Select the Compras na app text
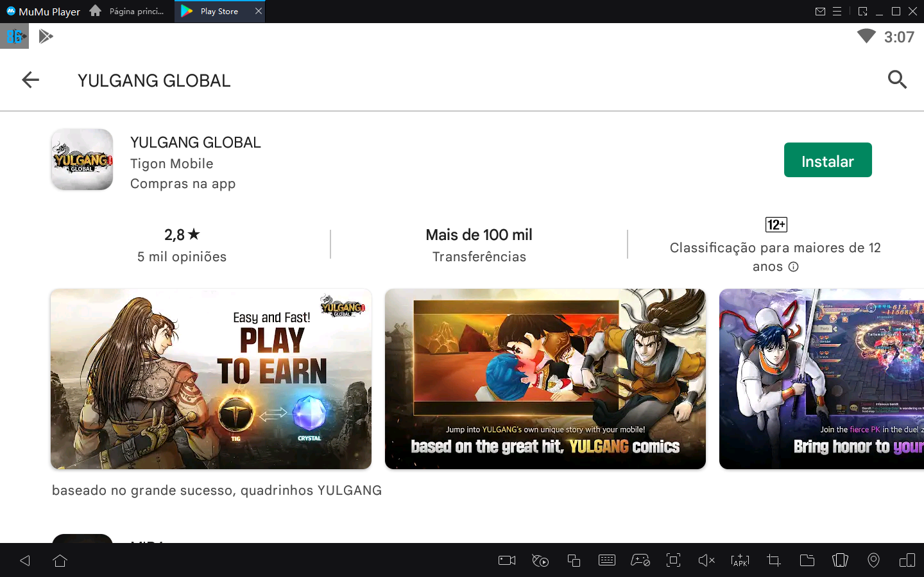Image resolution: width=924 pixels, height=577 pixels. tap(183, 184)
